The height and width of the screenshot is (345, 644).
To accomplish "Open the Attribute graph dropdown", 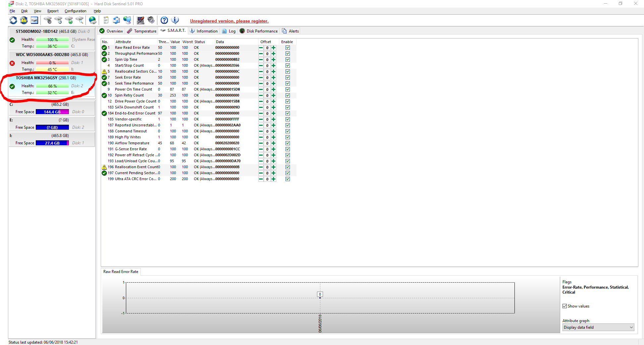I will tap(598, 327).
